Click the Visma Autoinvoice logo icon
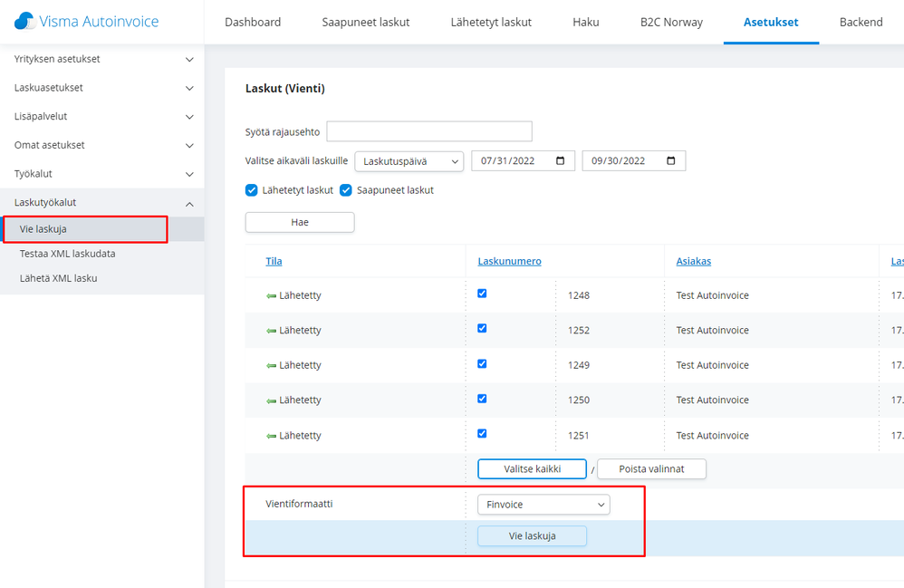 click(x=24, y=21)
